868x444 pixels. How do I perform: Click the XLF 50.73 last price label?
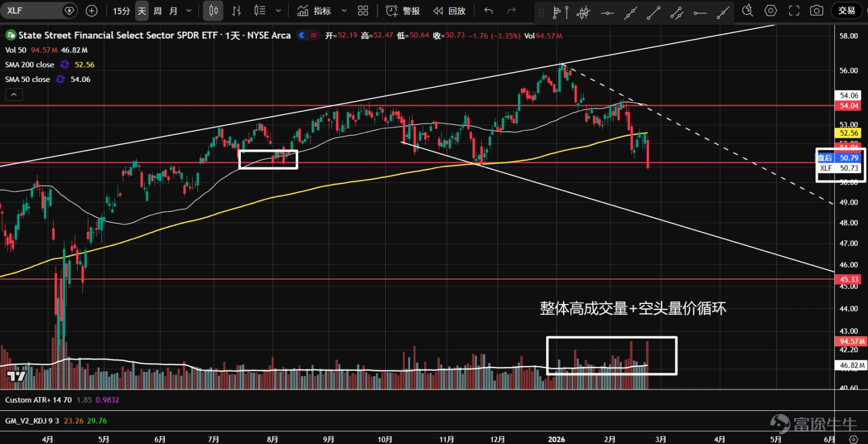pyautogui.click(x=839, y=168)
